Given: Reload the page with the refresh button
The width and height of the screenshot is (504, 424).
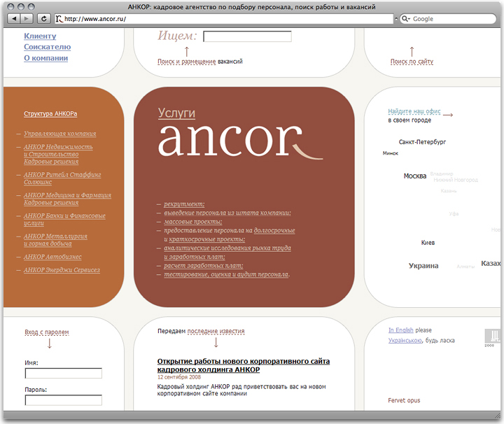Looking at the screenshot, I should (44, 19).
